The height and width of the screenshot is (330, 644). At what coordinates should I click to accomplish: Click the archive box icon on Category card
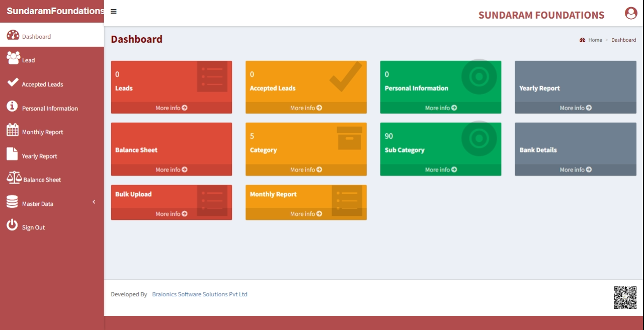(350, 138)
